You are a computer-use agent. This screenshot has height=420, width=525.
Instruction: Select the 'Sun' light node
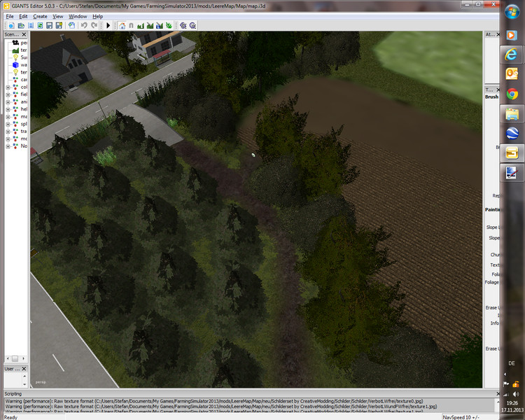click(20, 57)
